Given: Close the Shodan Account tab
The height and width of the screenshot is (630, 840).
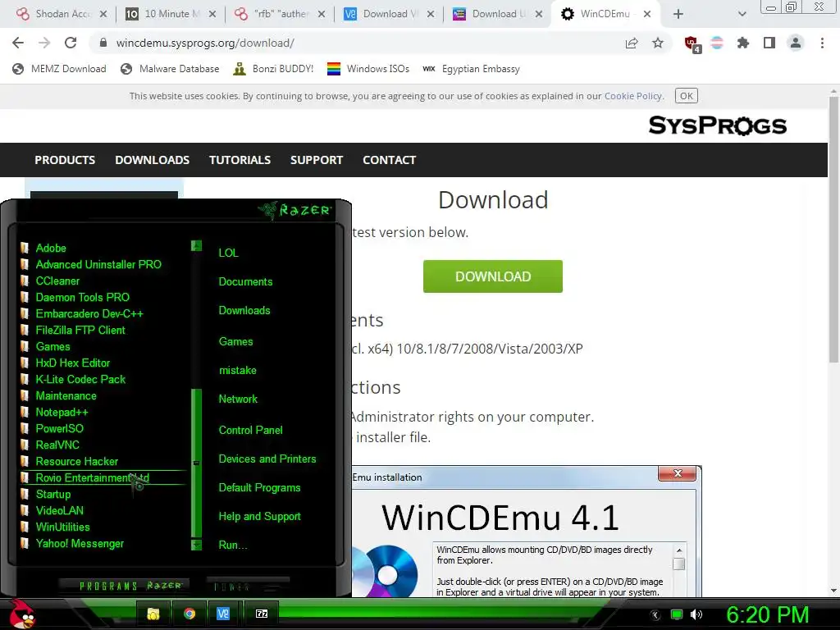Looking at the screenshot, I should pyautogui.click(x=103, y=14).
